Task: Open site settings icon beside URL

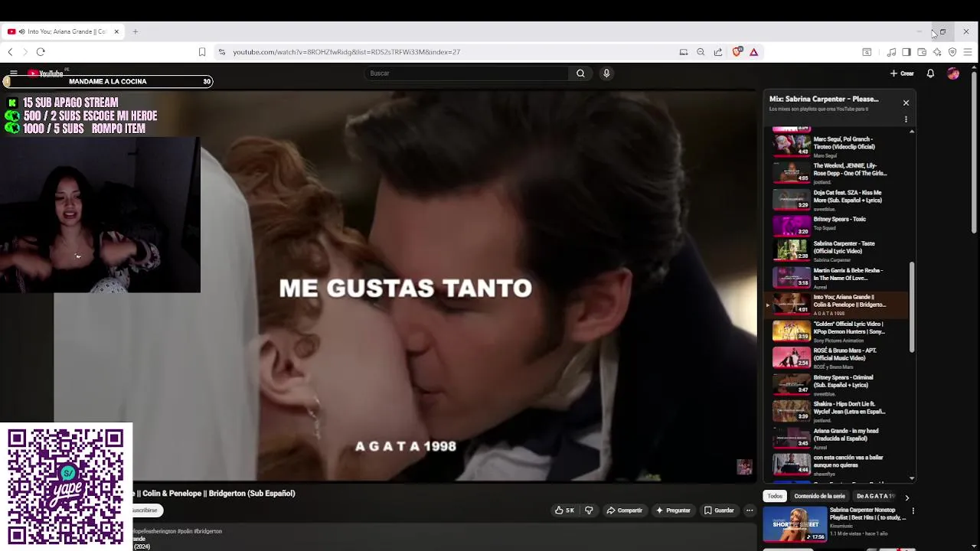Action: click(222, 52)
